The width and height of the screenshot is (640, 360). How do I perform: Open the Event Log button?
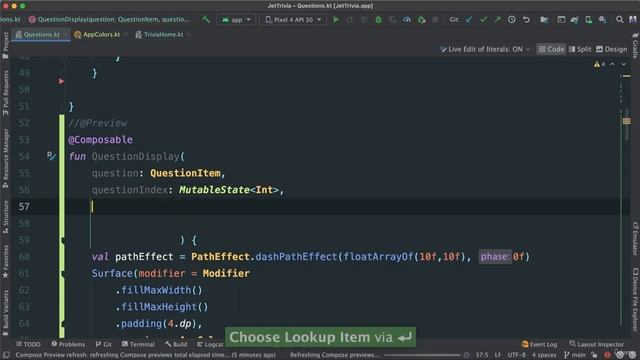pos(539,344)
